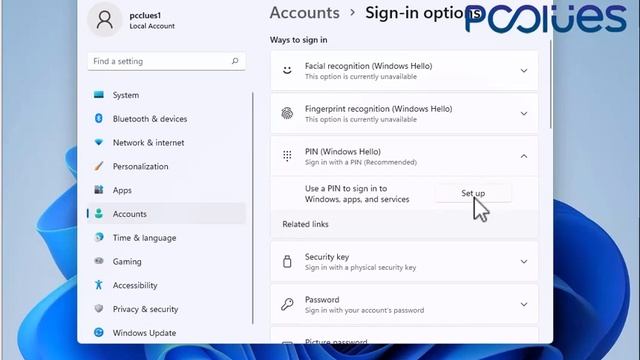Click the Bluetooth & devices icon

[99, 118]
